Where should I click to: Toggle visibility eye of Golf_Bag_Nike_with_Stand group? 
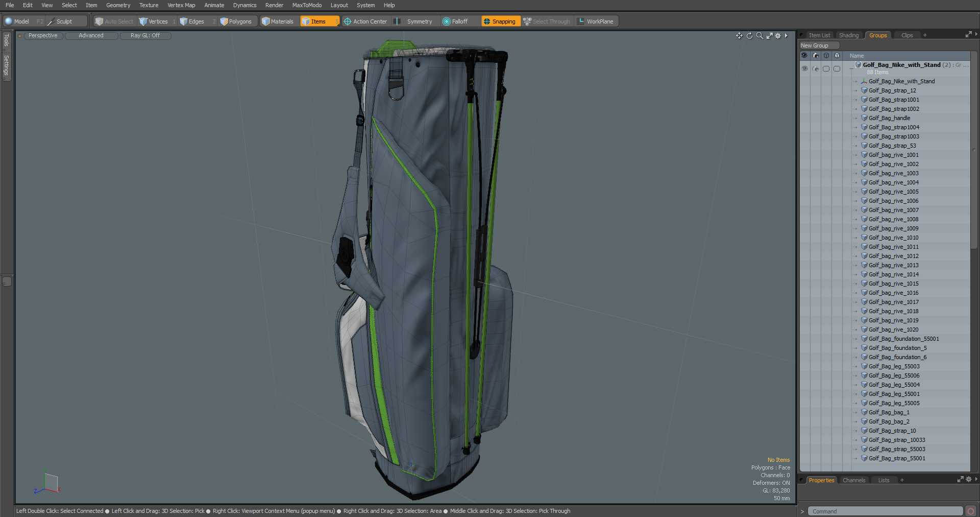(804, 68)
